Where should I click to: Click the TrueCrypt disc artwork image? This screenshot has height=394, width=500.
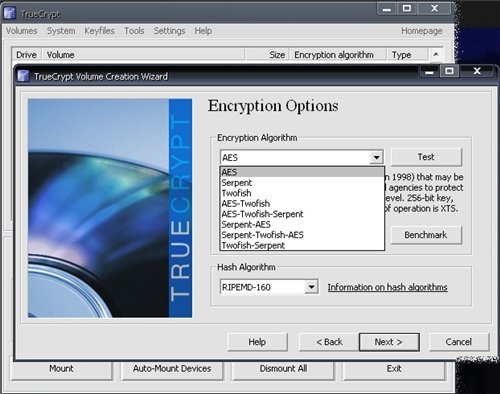pos(110,208)
